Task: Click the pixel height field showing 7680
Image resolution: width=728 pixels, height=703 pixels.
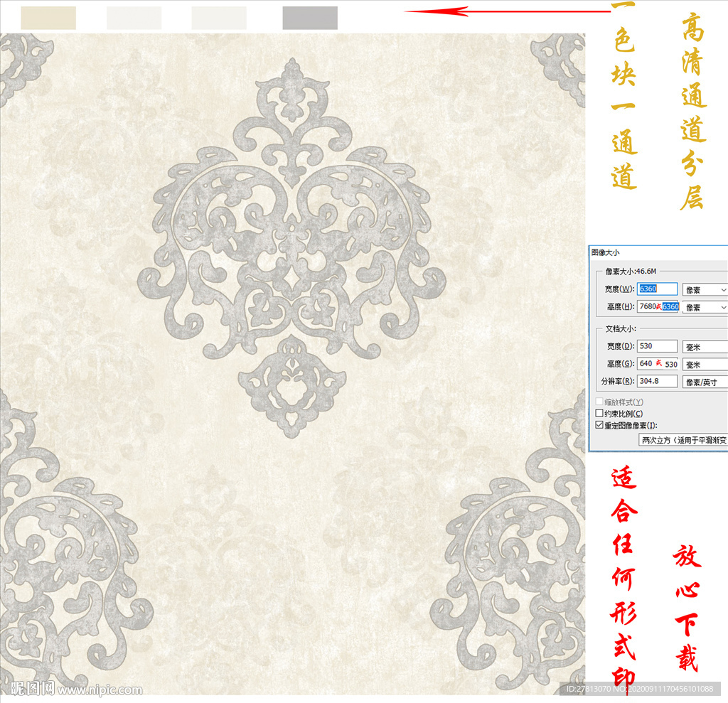Action: pyautogui.click(x=658, y=306)
